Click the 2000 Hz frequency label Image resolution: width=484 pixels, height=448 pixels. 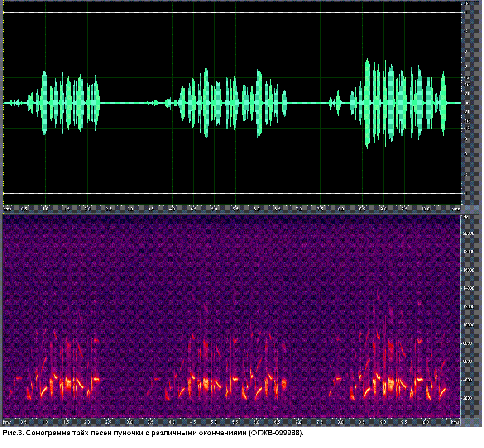pos(468,399)
